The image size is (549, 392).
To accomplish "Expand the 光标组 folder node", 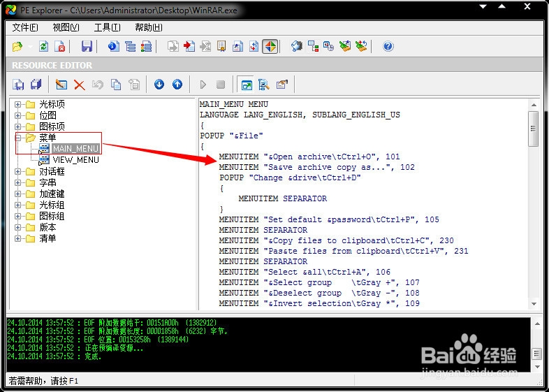I will point(17,205).
